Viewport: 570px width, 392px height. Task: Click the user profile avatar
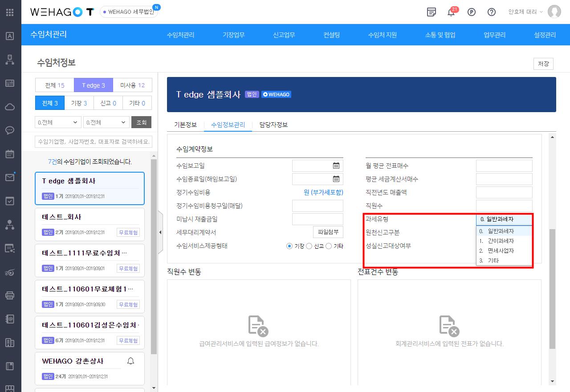[554, 12]
